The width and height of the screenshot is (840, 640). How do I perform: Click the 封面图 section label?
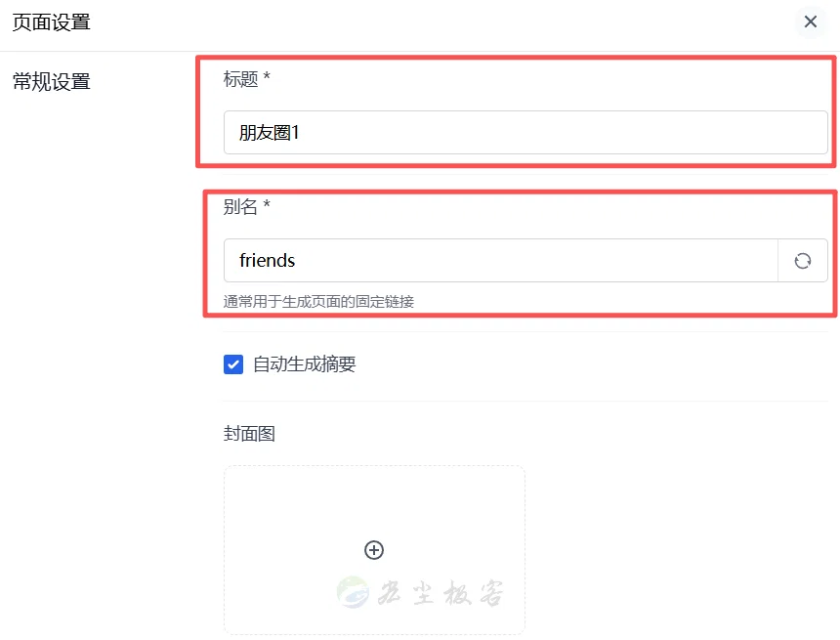249,433
